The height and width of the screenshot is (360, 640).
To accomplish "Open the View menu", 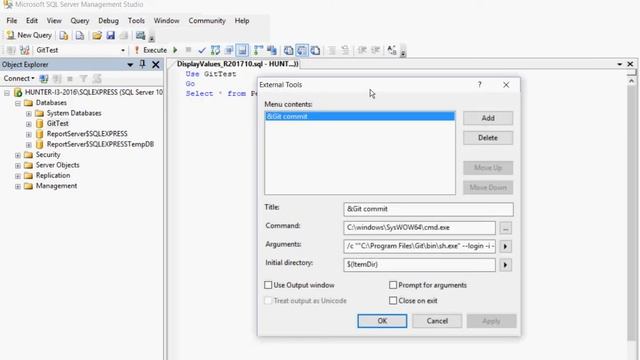I will pyautogui.click(x=54, y=20).
